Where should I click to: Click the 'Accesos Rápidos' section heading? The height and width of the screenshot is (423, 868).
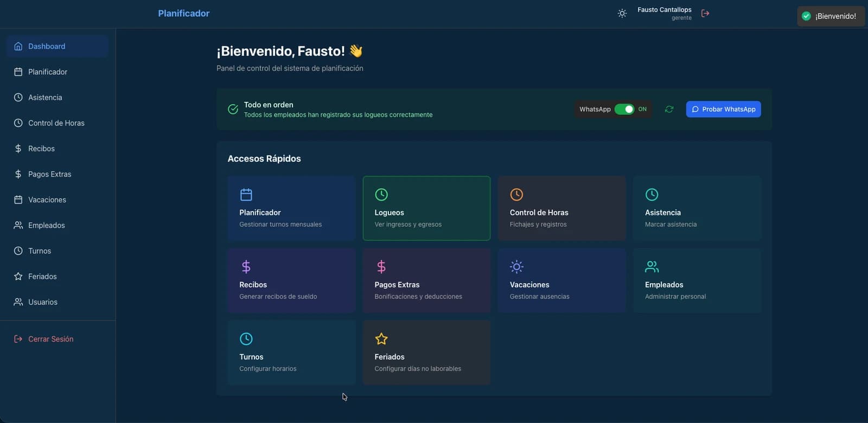pos(264,158)
